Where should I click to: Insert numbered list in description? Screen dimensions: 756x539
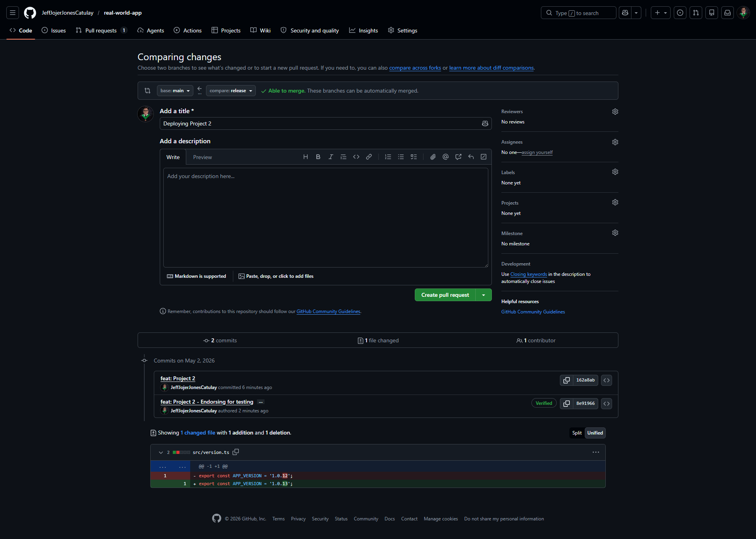(x=388, y=157)
